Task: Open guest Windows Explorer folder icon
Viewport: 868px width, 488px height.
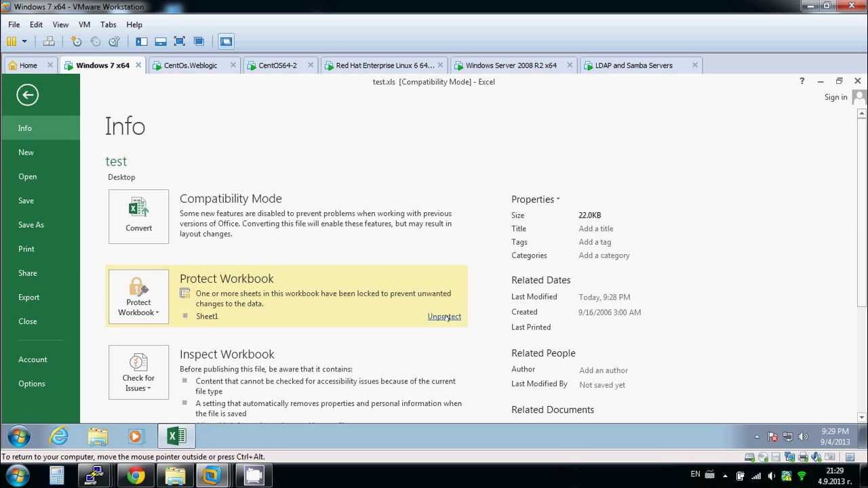Action: click(98, 437)
